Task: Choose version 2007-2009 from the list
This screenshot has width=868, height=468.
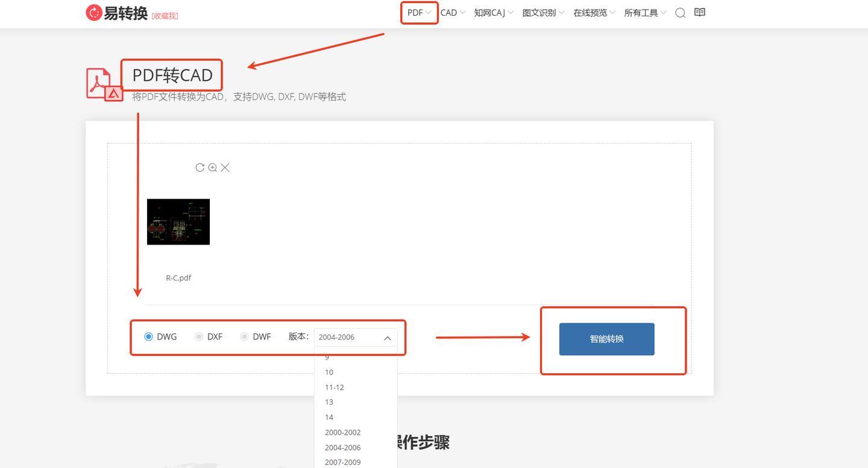Action: coord(342,462)
